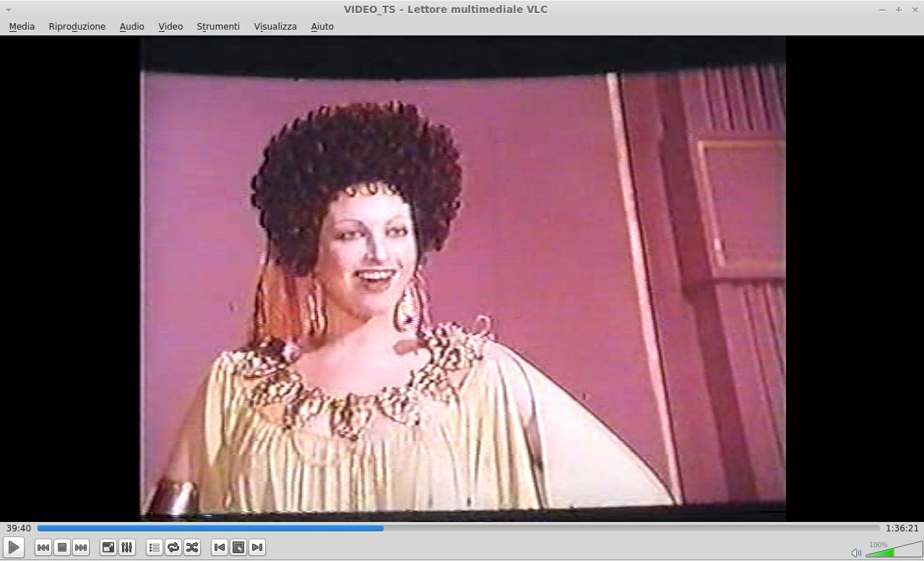Viewport: 924px width, 561px height.
Task: Jump to previous DVD chapter
Action: 220,548
